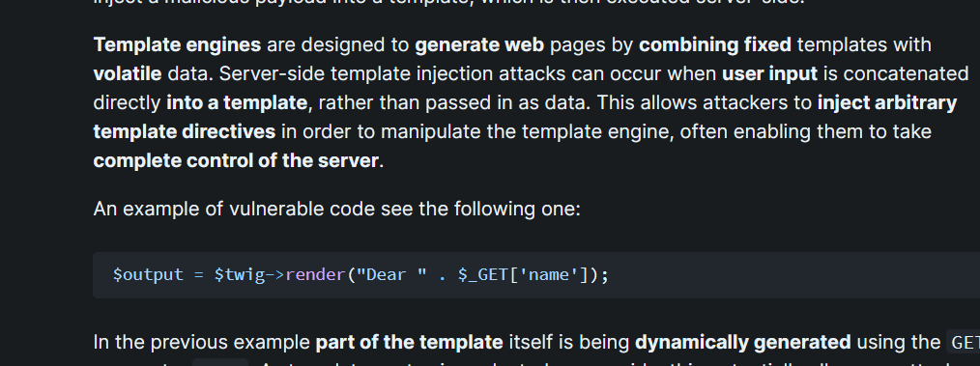
Task: Click the bold words "combining fixed"
Action: pos(715,45)
